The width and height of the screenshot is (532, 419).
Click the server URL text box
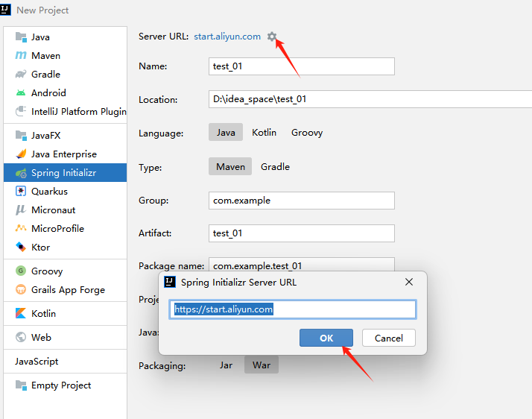point(293,309)
